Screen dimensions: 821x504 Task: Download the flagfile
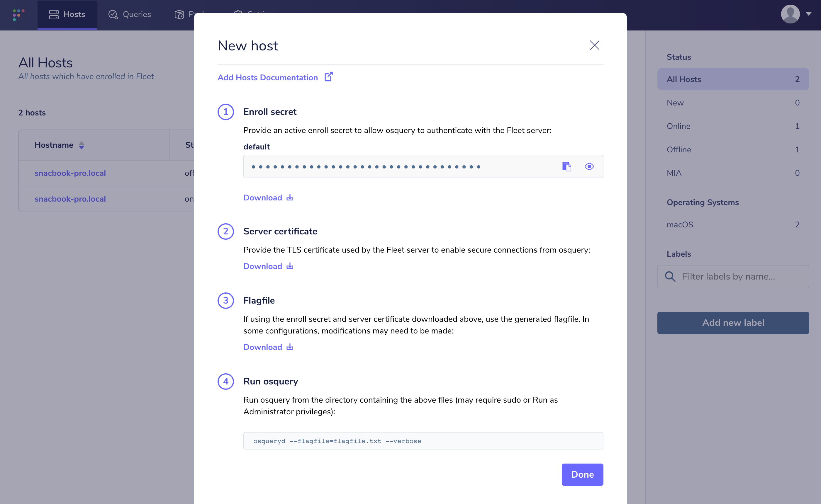268,347
